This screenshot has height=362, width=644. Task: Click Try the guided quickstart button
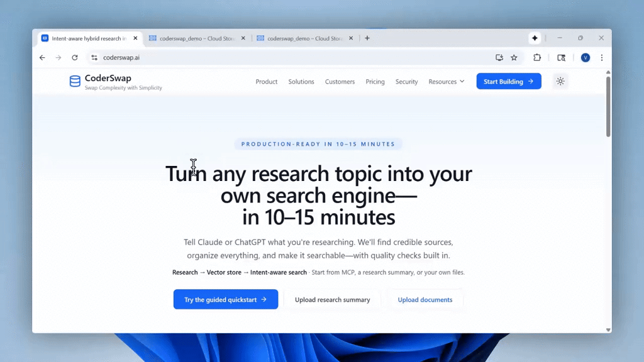(226, 300)
